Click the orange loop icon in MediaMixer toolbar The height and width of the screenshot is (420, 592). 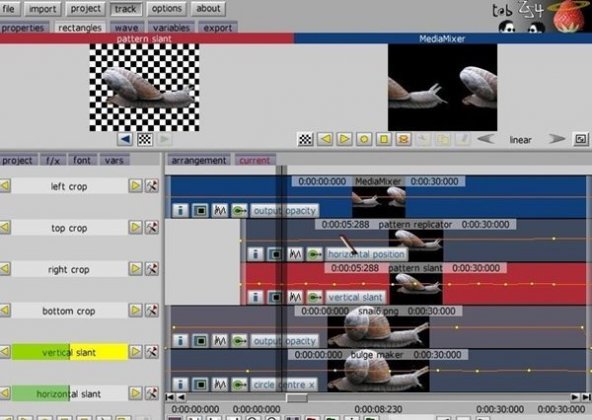point(403,139)
